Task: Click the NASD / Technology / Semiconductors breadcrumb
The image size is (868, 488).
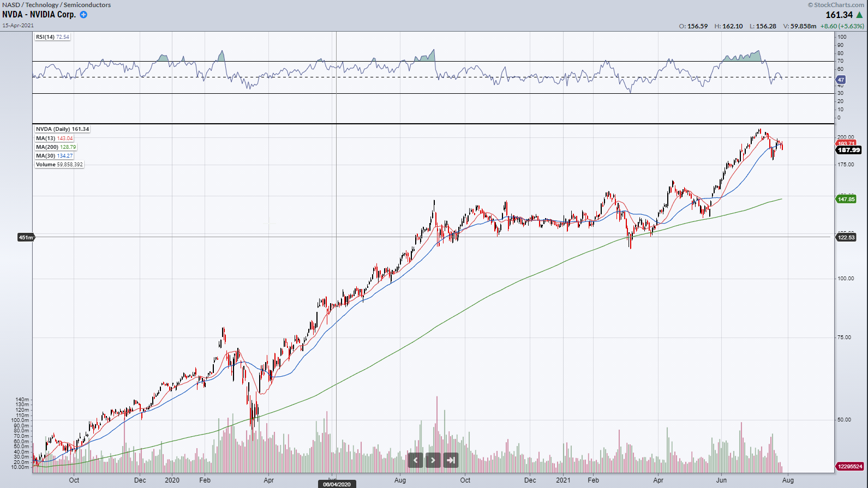Action: [x=57, y=5]
